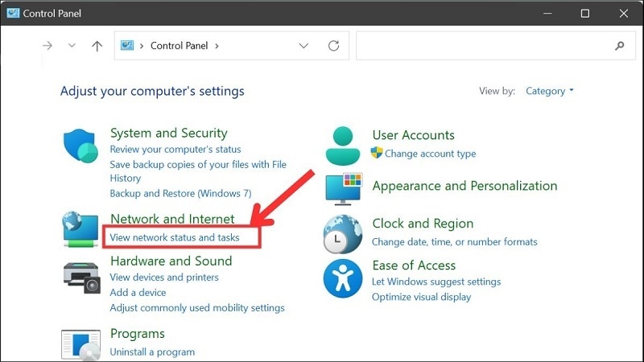Click Uninstall a program link
The image size is (644, 362).
pos(152,352)
